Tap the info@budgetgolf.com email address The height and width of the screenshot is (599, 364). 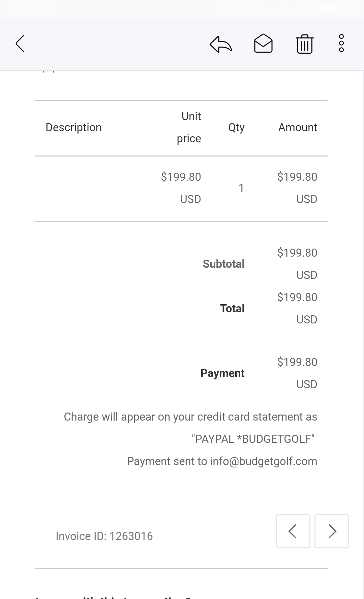click(264, 461)
